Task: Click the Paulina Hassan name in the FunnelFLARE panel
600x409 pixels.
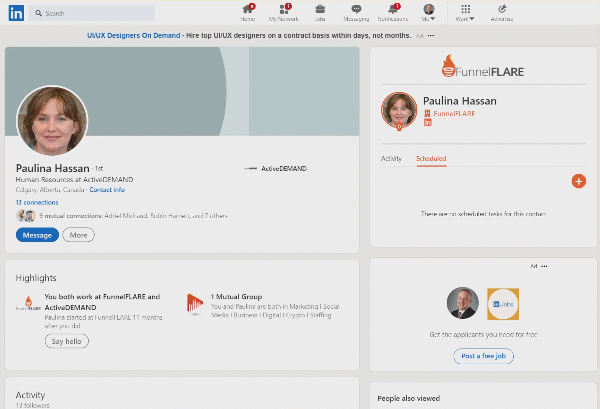Action: point(460,101)
